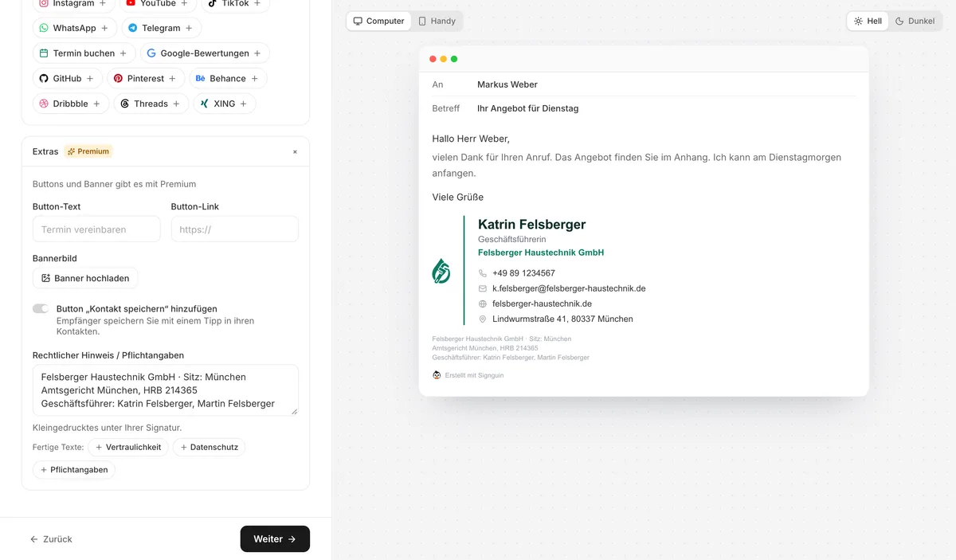Click the recipient Markus Weber
956x560 pixels.
(507, 84)
